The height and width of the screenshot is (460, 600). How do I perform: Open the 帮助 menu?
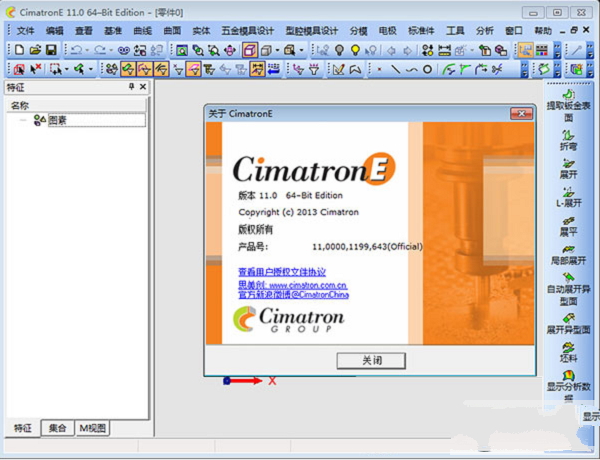click(x=543, y=31)
